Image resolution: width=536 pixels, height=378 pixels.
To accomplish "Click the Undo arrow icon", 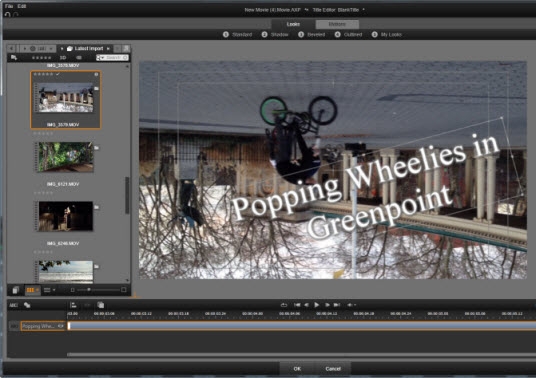I will [x=8, y=14].
